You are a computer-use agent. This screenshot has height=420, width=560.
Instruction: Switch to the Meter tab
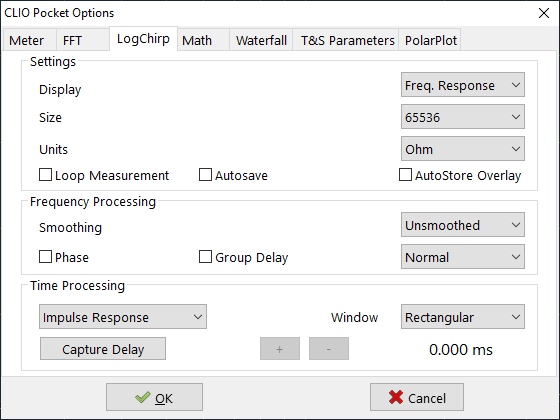point(29,40)
